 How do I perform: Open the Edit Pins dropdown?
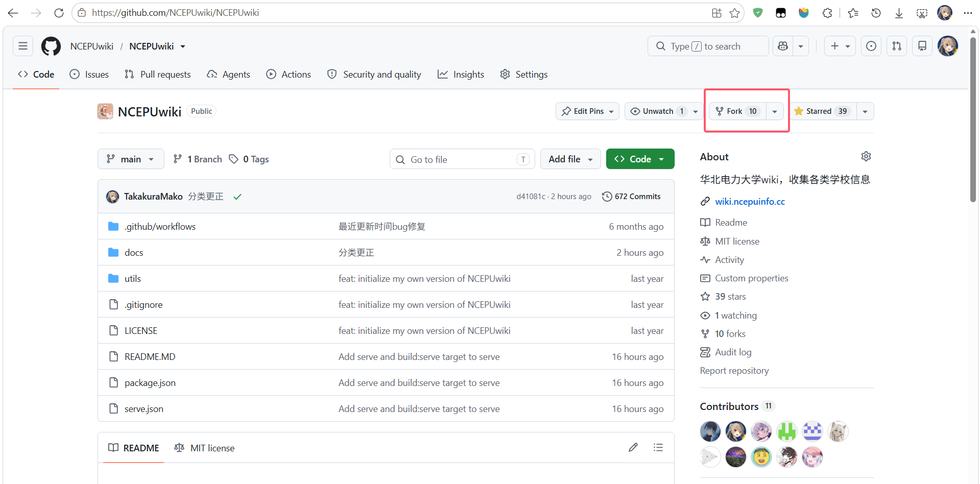[587, 111]
